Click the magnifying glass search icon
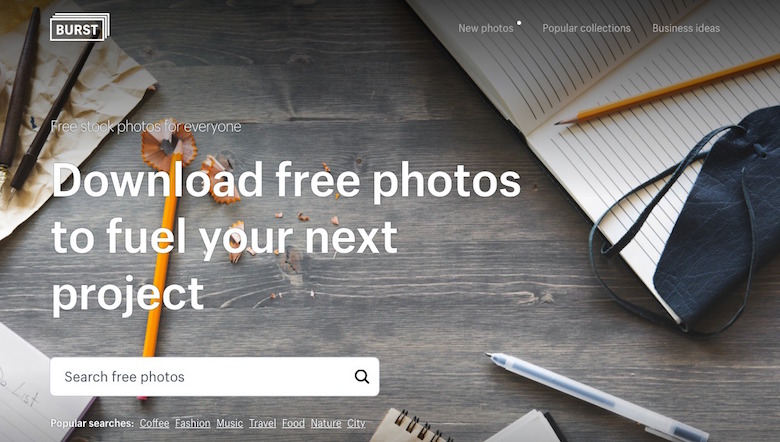Image resolution: width=780 pixels, height=442 pixels. click(x=362, y=376)
